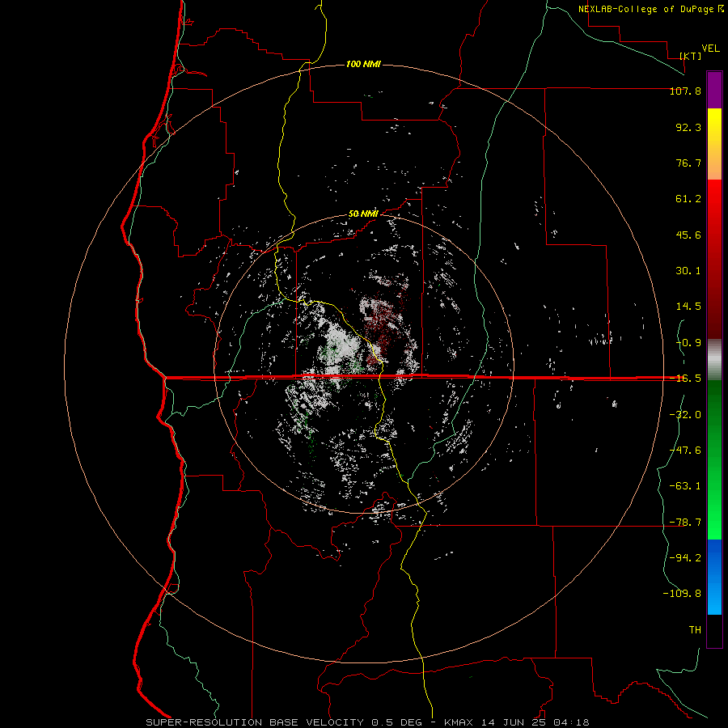Click the TH label on color scale
This screenshot has height=728, width=728.
coord(695,630)
